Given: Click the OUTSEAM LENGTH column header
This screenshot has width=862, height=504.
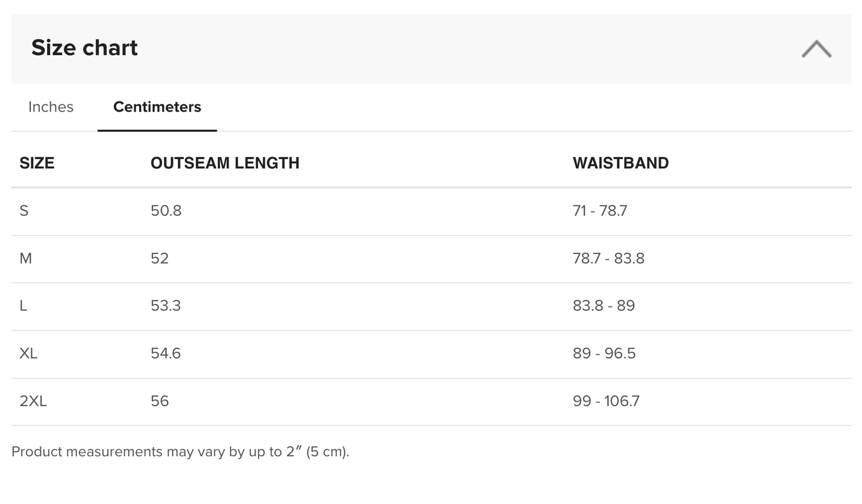Looking at the screenshot, I should [x=225, y=163].
